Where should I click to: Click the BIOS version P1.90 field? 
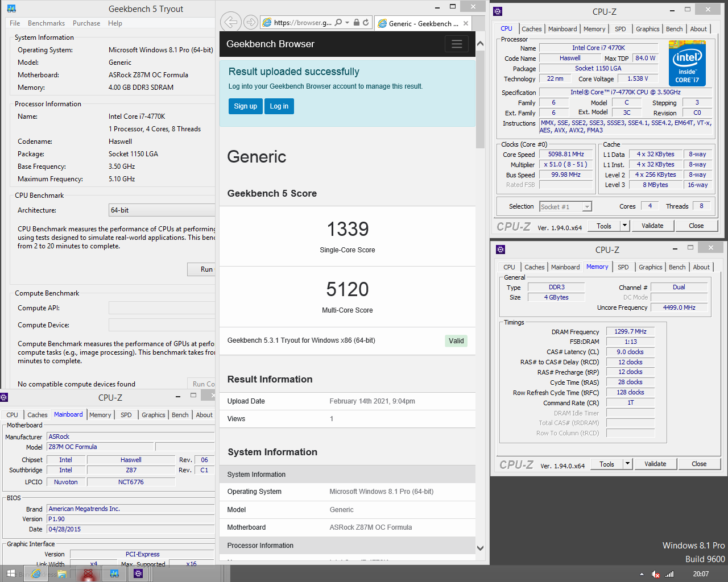[x=130, y=519]
